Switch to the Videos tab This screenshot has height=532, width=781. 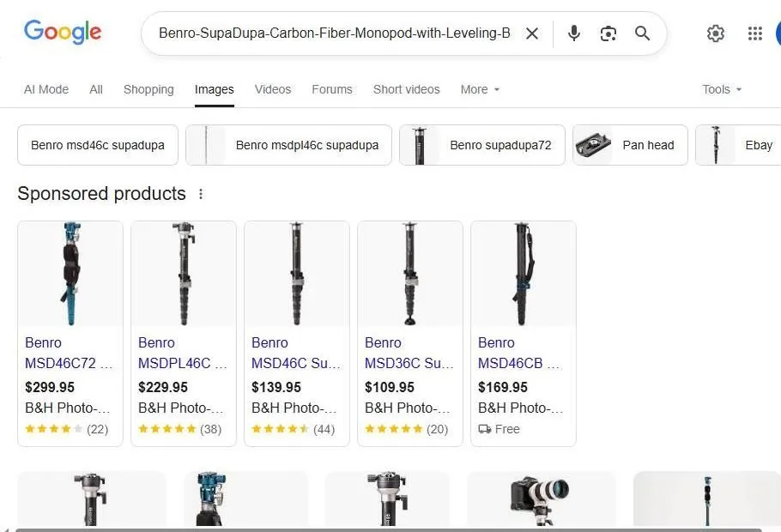[x=273, y=89]
